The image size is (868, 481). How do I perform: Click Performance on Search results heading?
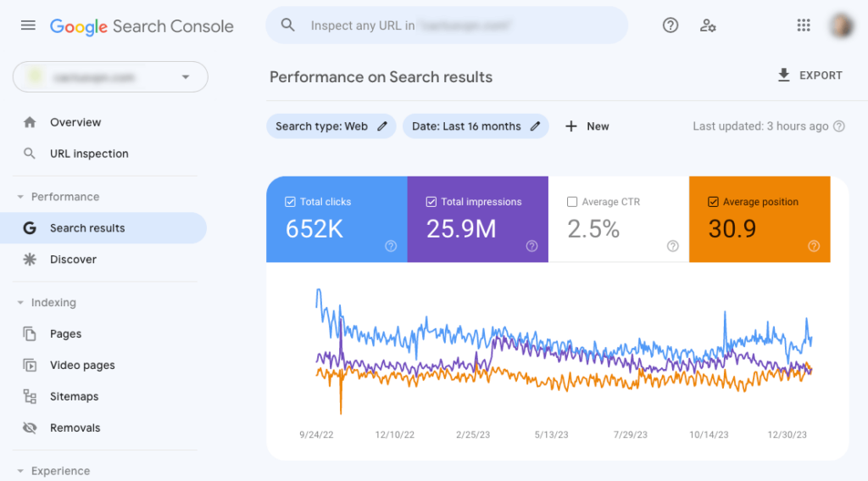coord(381,77)
